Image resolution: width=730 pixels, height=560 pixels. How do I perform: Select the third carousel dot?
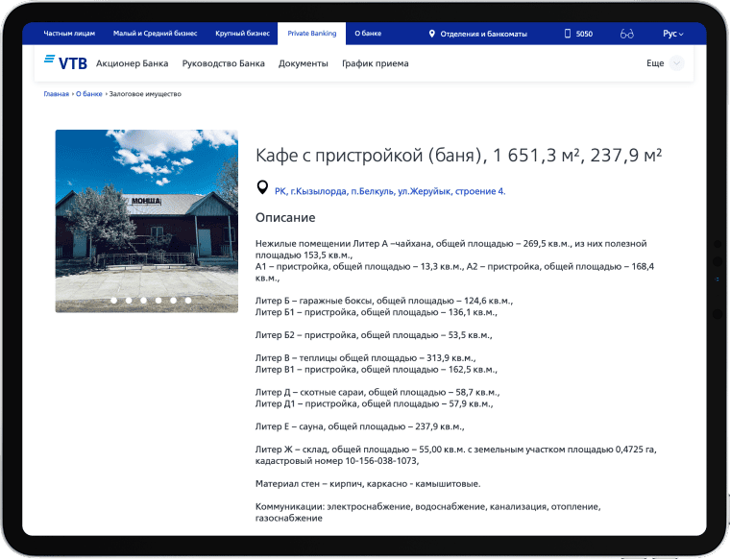pos(144,301)
